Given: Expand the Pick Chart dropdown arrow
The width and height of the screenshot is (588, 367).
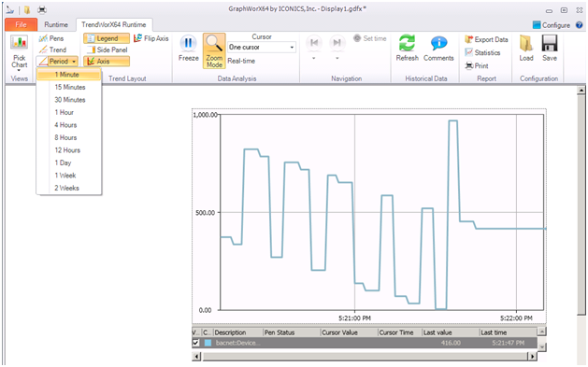Looking at the screenshot, I should click(19, 70).
